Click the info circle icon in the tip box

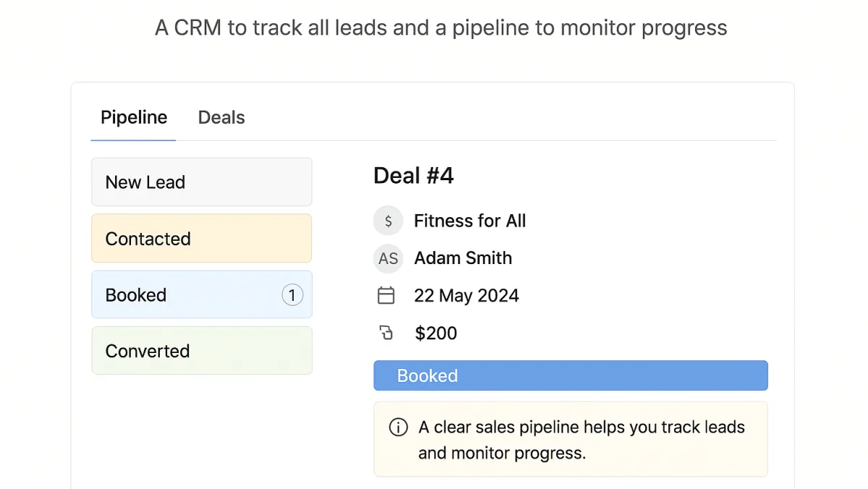pyautogui.click(x=399, y=427)
